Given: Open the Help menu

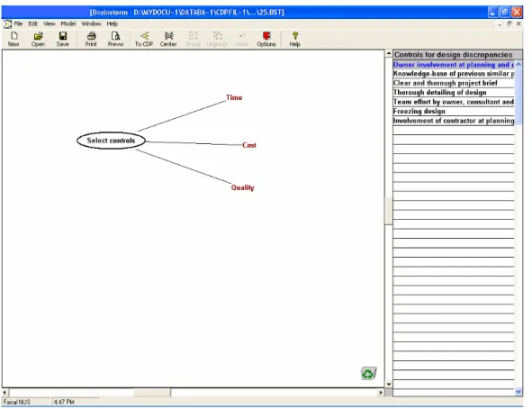Looking at the screenshot, I should pos(112,23).
